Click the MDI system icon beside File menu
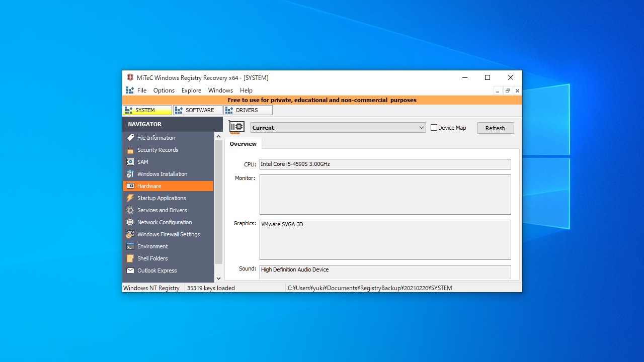This screenshot has height=362, width=644. click(130, 90)
